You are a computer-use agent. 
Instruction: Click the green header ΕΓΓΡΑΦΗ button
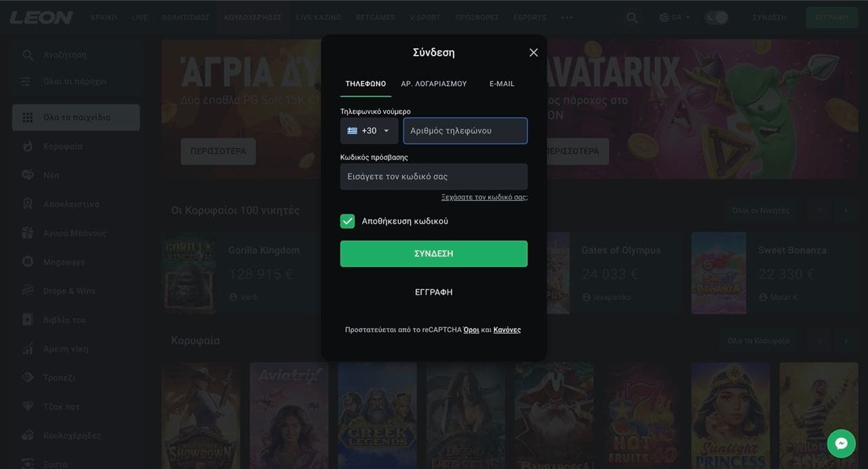pos(832,18)
